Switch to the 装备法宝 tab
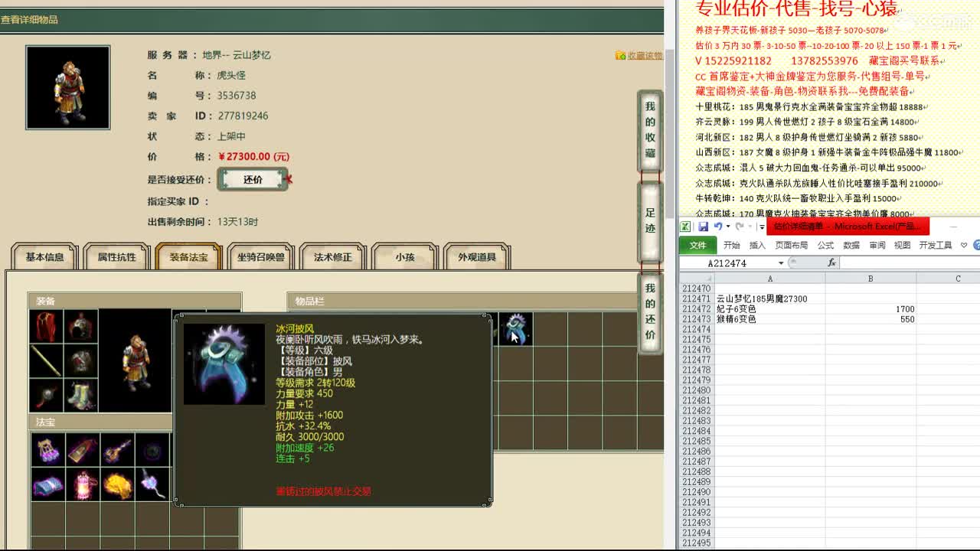Viewport: 980px width, 551px height. [188, 257]
